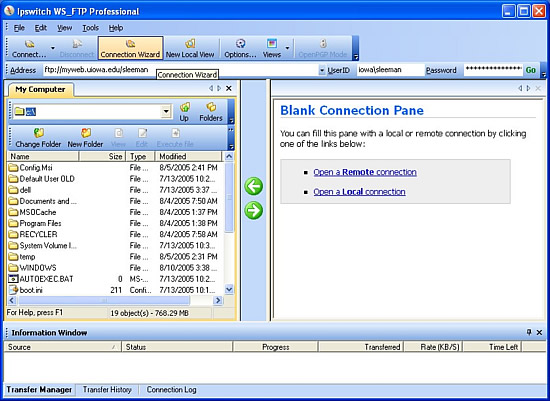Open a New Local View
Screen dimensions: 550x401
[x=190, y=48]
